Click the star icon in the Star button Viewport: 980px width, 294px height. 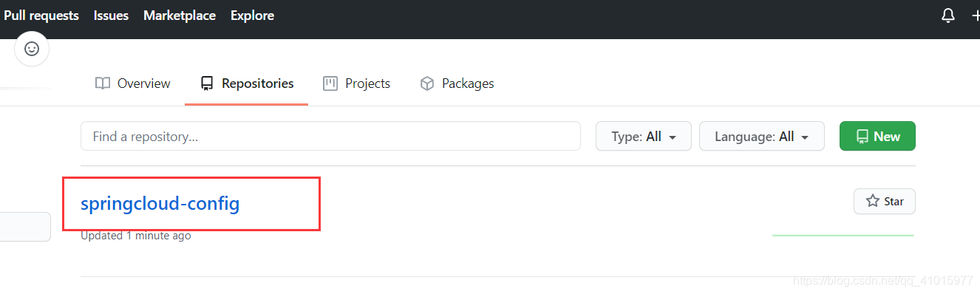[x=872, y=201]
